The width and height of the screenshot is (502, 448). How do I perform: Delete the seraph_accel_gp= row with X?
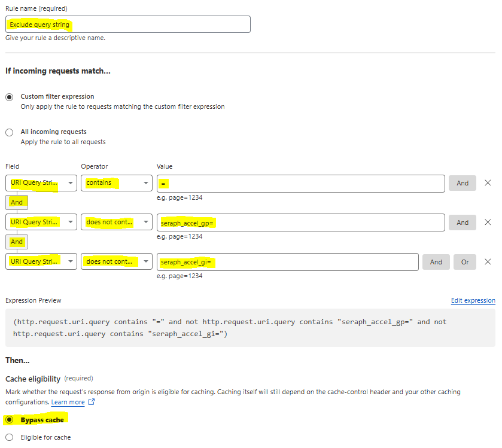pos(488,223)
